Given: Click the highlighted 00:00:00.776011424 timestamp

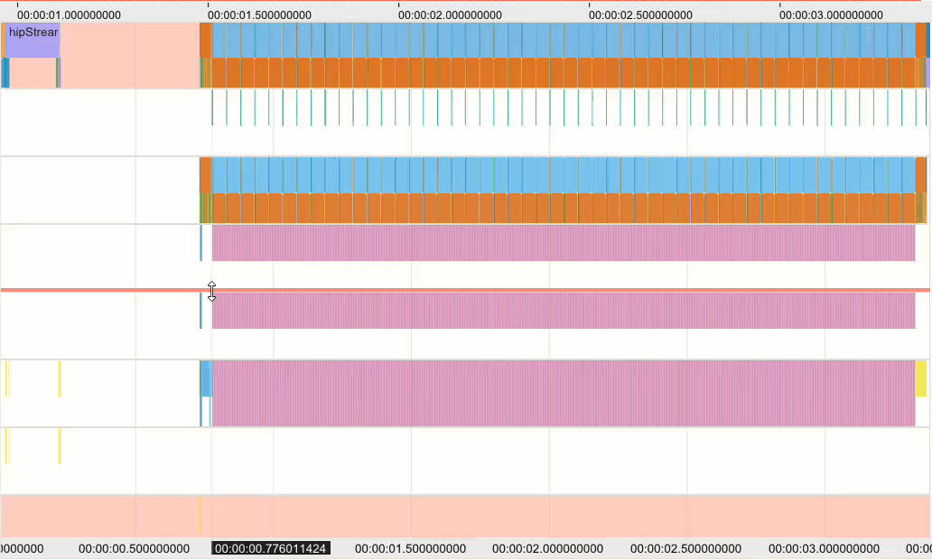Looking at the screenshot, I should point(271,548).
